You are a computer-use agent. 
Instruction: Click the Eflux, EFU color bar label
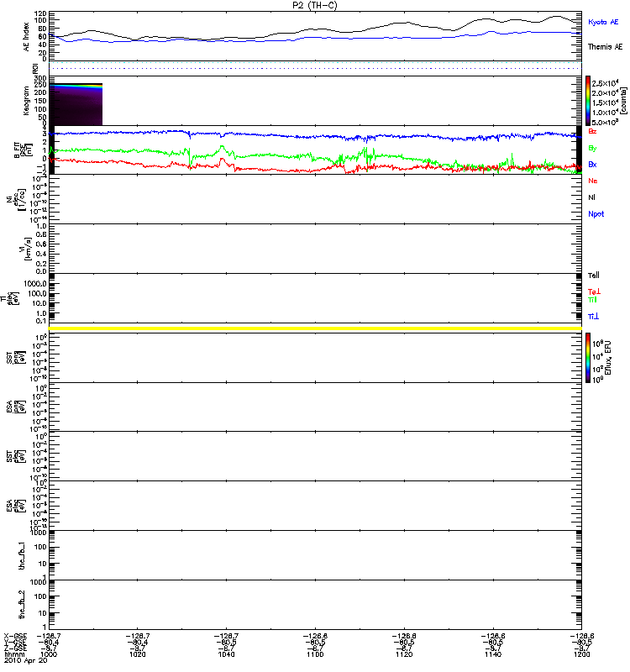click(608, 358)
